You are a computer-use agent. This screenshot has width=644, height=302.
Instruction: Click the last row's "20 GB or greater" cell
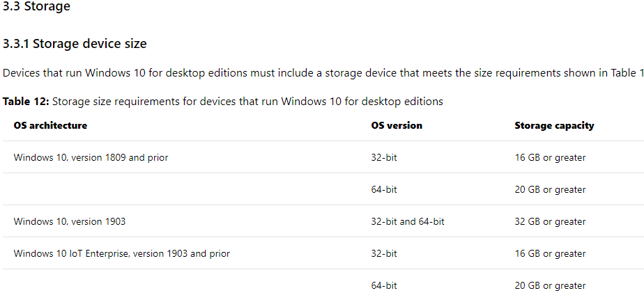(550, 285)
